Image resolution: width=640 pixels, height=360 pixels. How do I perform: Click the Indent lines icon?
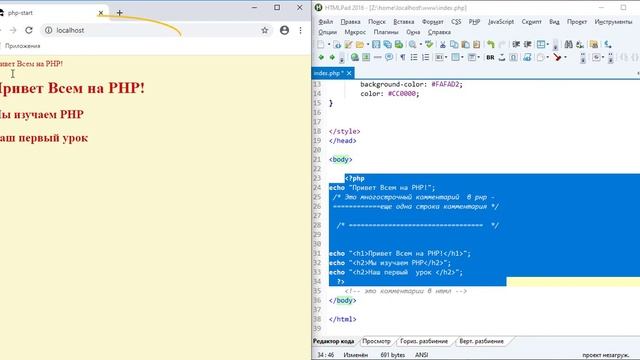[x=527, y=44]
